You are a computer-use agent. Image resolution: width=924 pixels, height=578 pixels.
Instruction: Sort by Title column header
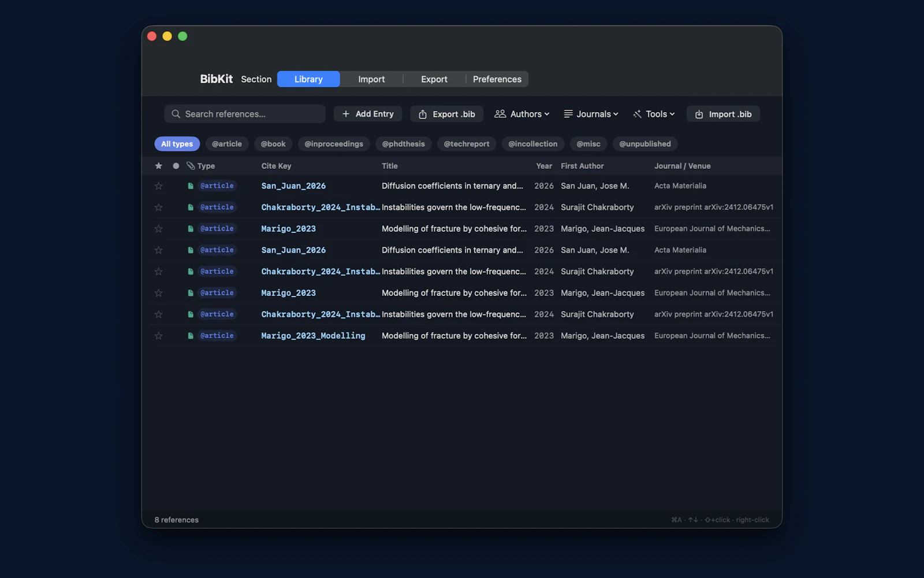(390, 166)
